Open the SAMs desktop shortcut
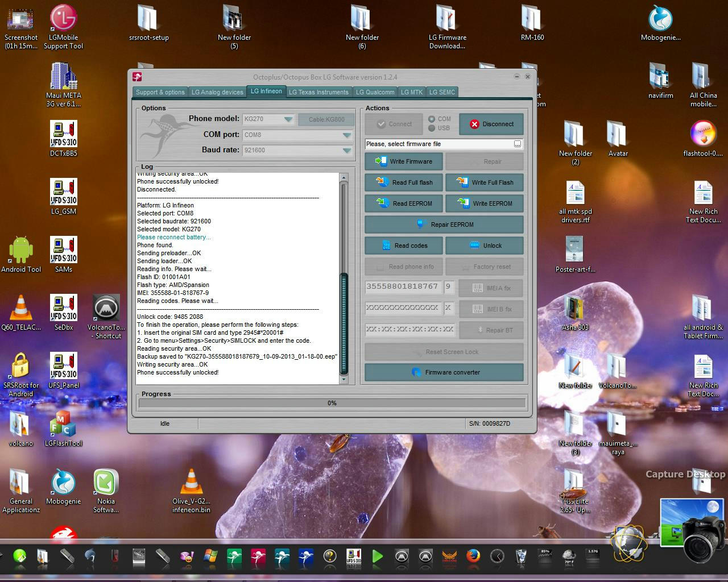Viewport: 728px width, 582px height. (x=63, y=255)
